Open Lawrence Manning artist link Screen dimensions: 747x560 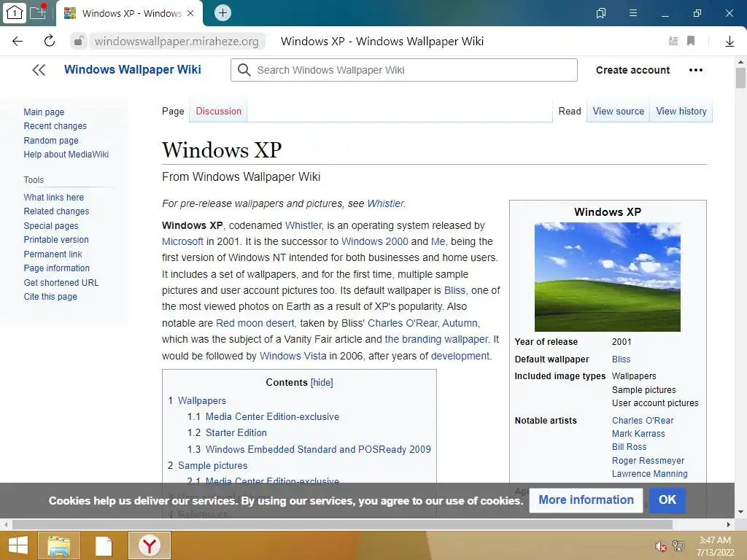[x=650, y=474]
